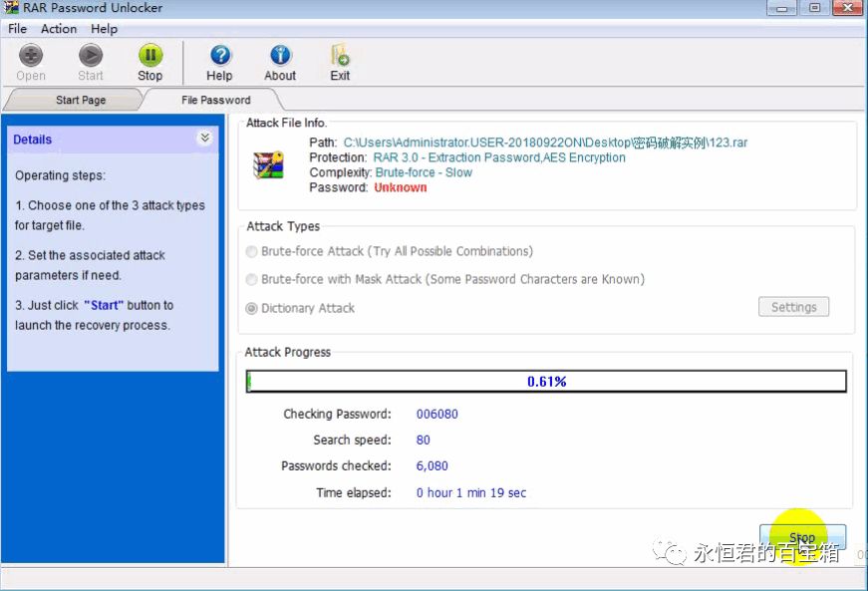Open the Help menu in menu bar

(x=104, y=29)
